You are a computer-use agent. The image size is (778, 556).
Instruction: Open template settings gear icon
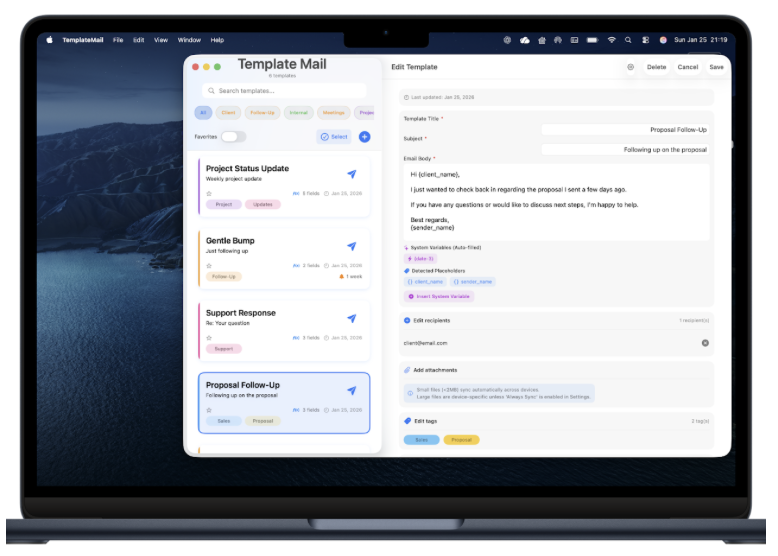click(x=630, y=67)
